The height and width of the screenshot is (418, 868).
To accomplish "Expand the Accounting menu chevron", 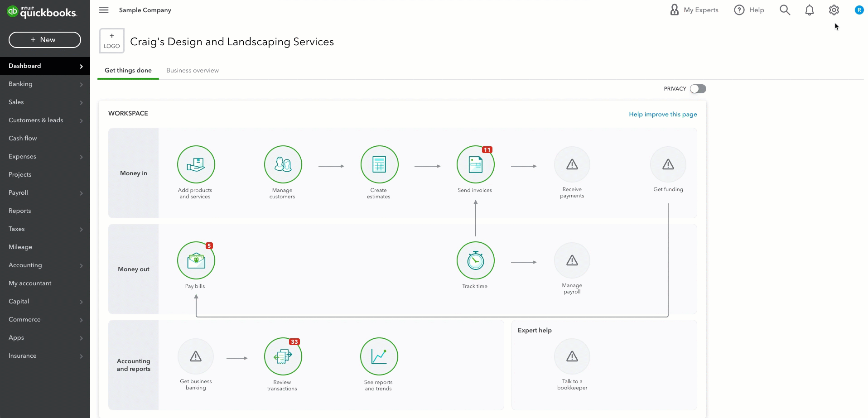I will [82, 265].
